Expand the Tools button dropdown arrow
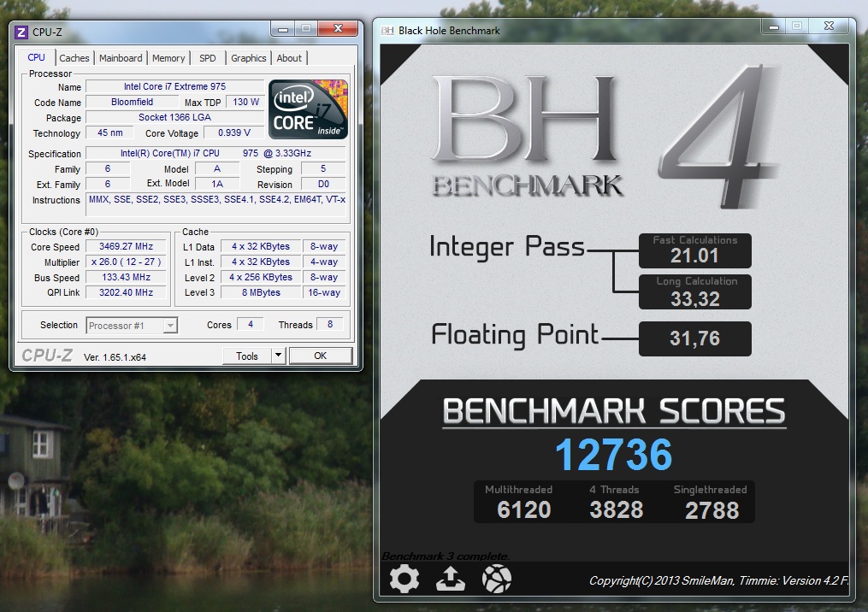 279,356
